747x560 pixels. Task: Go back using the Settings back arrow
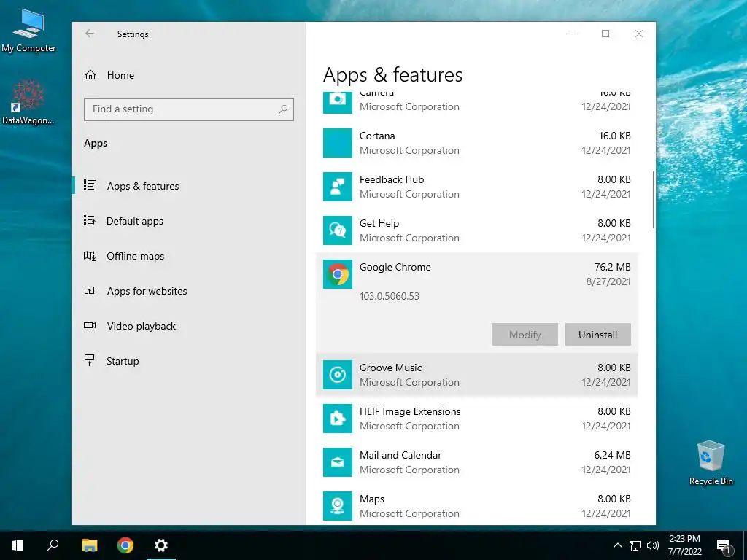point(90,34)
